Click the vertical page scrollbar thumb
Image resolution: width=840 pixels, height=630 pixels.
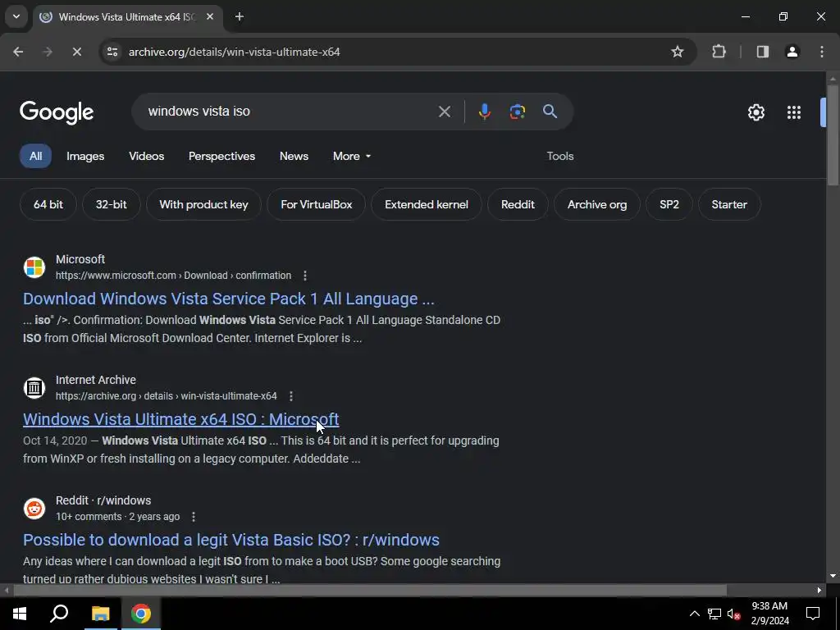click(x=833, y=135)
